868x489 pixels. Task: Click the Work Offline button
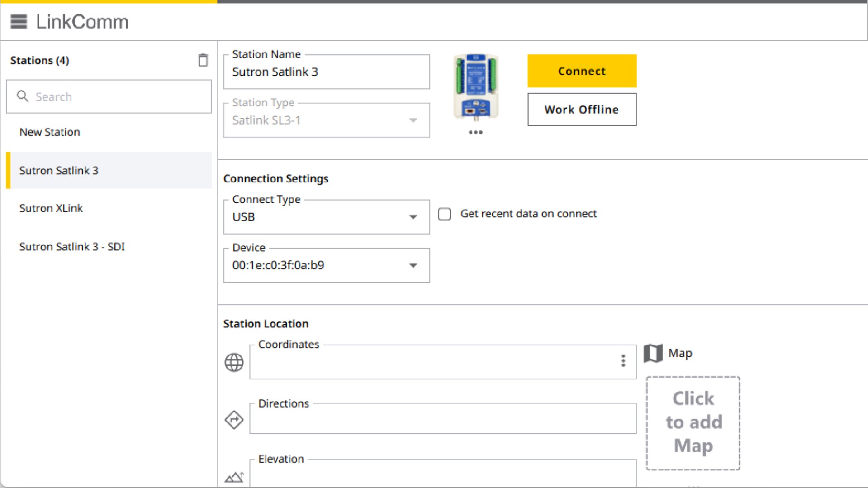click(582, 110)
